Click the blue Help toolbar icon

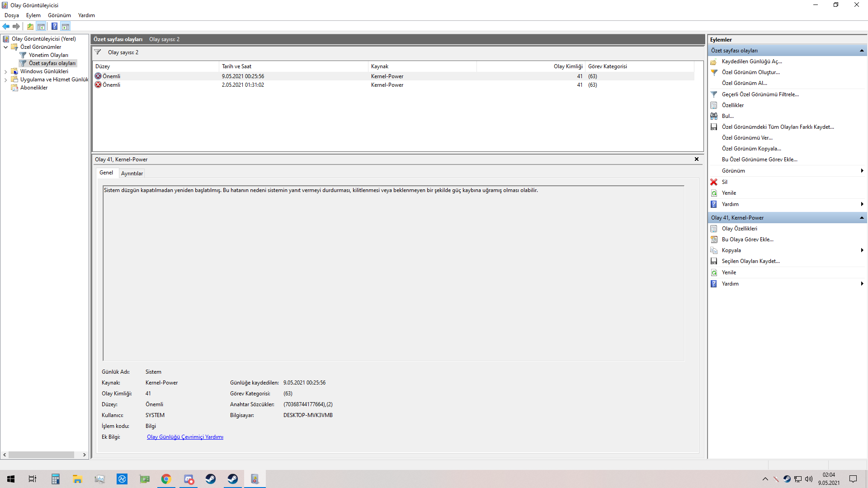(x=54, y=26)
